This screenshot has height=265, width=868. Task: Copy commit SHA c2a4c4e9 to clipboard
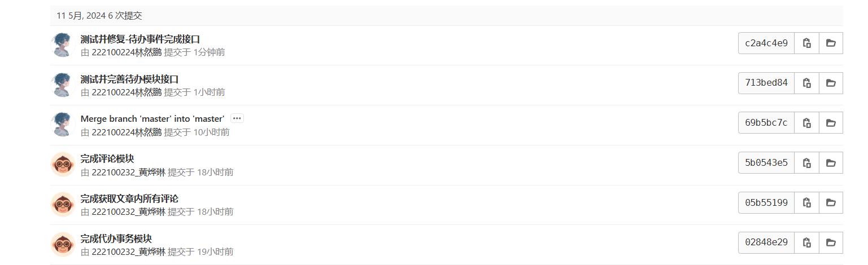pyautogui.click(x=806, y=43)
